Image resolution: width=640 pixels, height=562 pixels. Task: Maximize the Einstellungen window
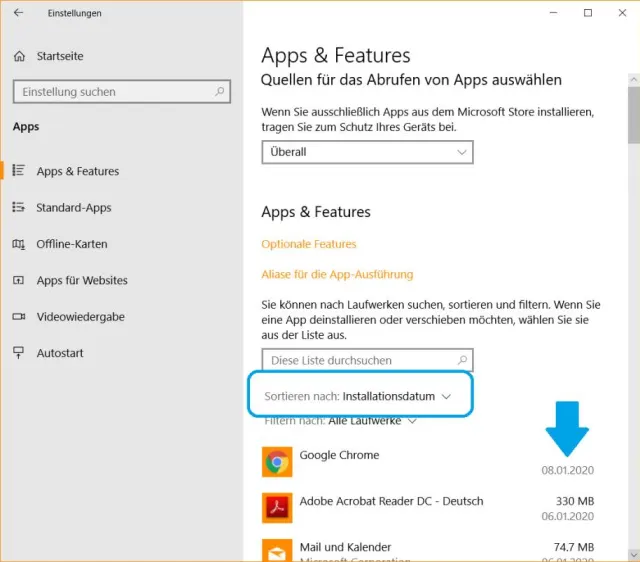[588, 13]
